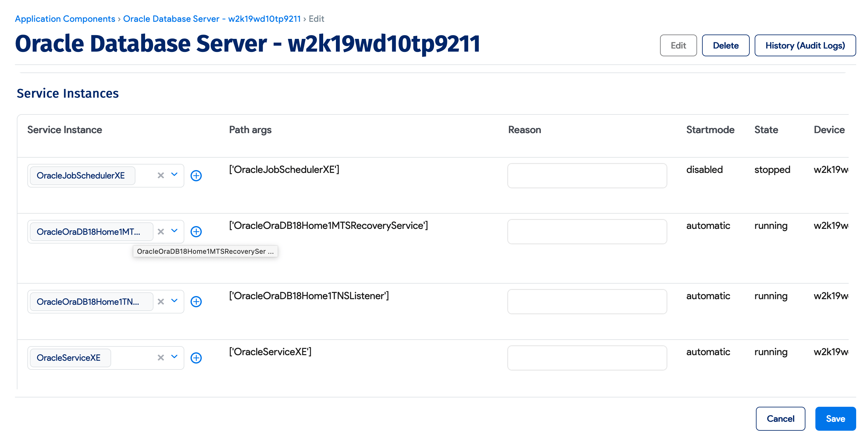This screenshot has width=868, height=436.
Task: Clear the OracleServiceXE service selection
Action: pos(161,358)
